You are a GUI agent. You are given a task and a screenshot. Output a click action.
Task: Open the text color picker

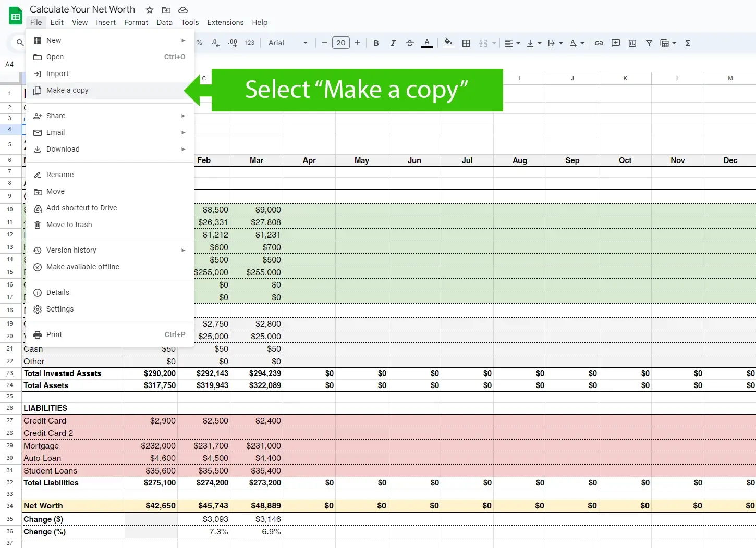click(x=427, y=43)
